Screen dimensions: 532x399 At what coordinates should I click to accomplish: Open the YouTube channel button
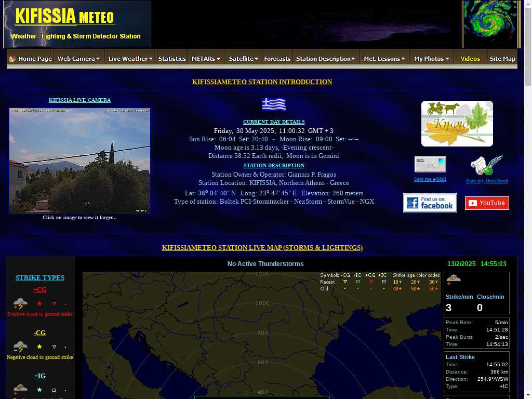pos(487,203)
